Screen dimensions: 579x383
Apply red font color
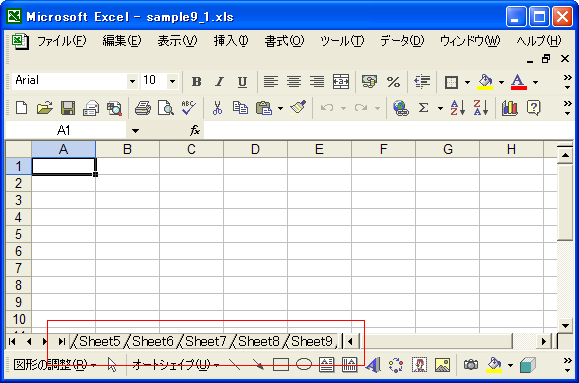pyautogui.click(x=518, y=82)
